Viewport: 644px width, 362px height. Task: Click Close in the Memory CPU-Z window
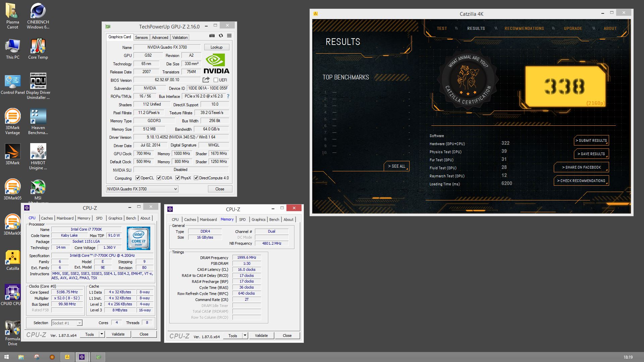287,336
